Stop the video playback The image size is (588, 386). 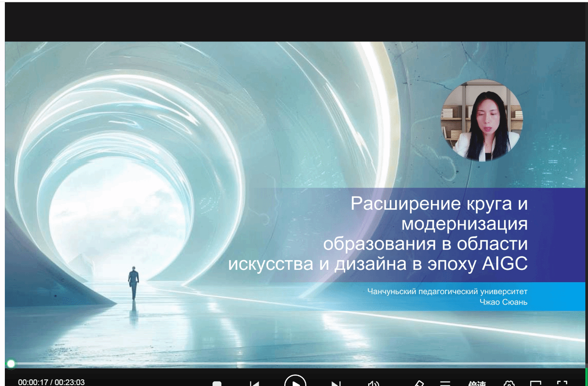point(217,383)
